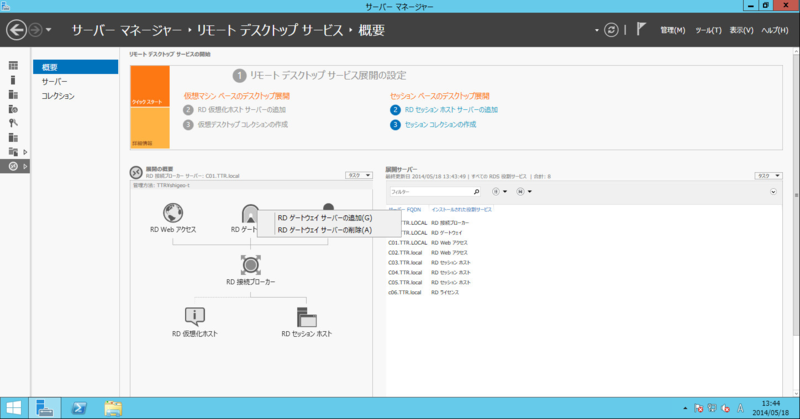The height and width of the screenshot is (419, 800).
Task: Select the key-shaped role icon in the sidebar
Action: coord(13,123)
